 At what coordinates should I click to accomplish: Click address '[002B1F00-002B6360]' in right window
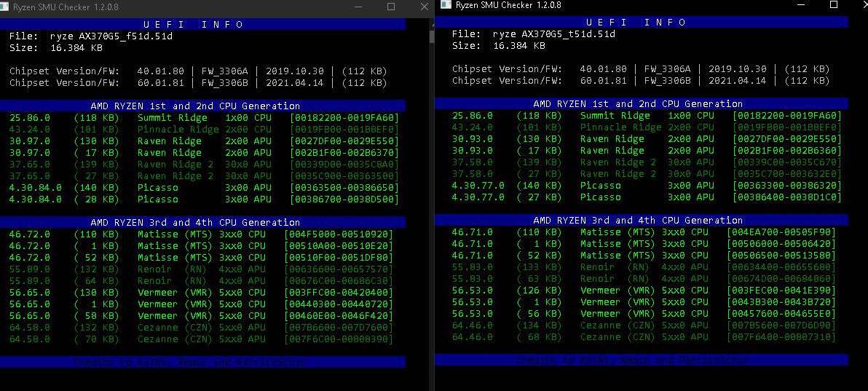(x=787, y=150)
